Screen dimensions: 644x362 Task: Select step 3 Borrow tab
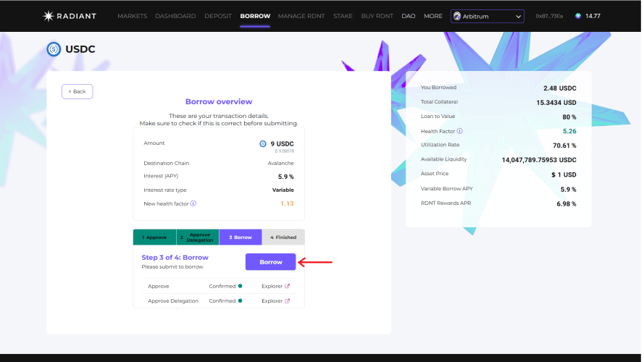241,237
